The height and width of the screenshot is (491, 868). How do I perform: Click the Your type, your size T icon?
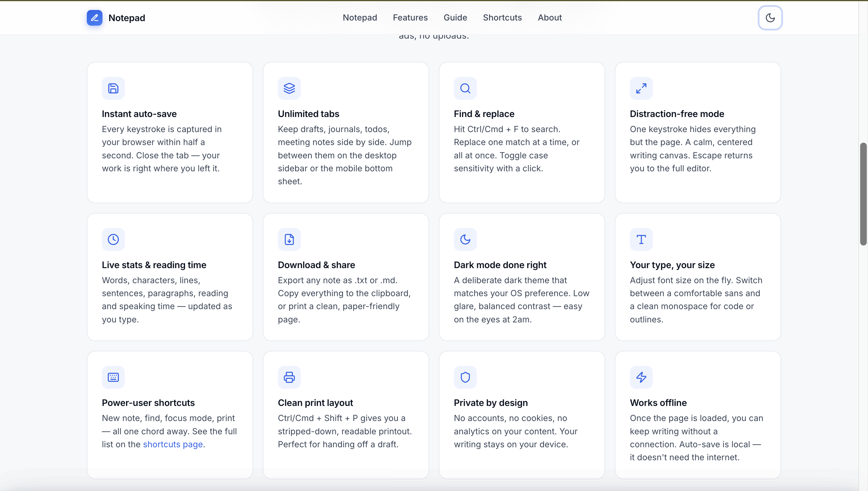[641, 239]
